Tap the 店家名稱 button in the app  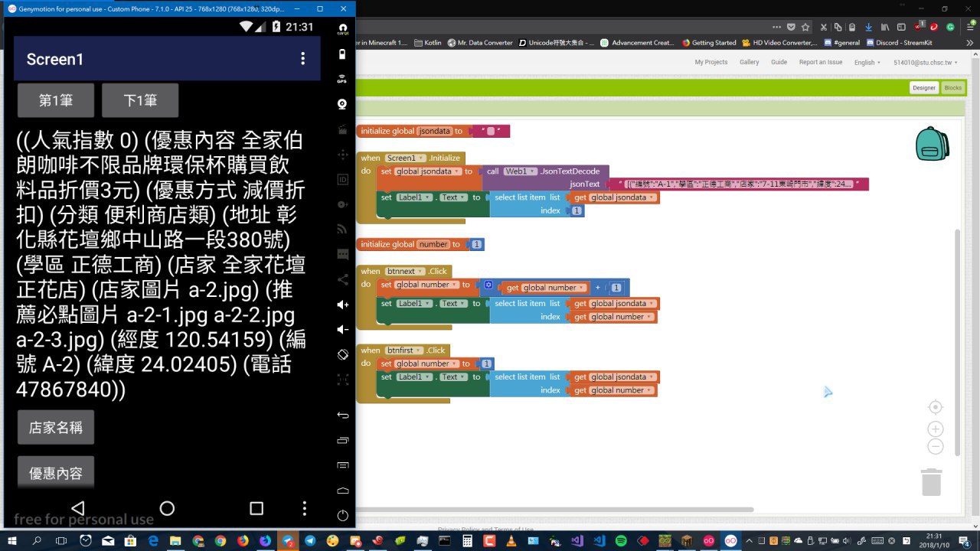click(56, 427)
